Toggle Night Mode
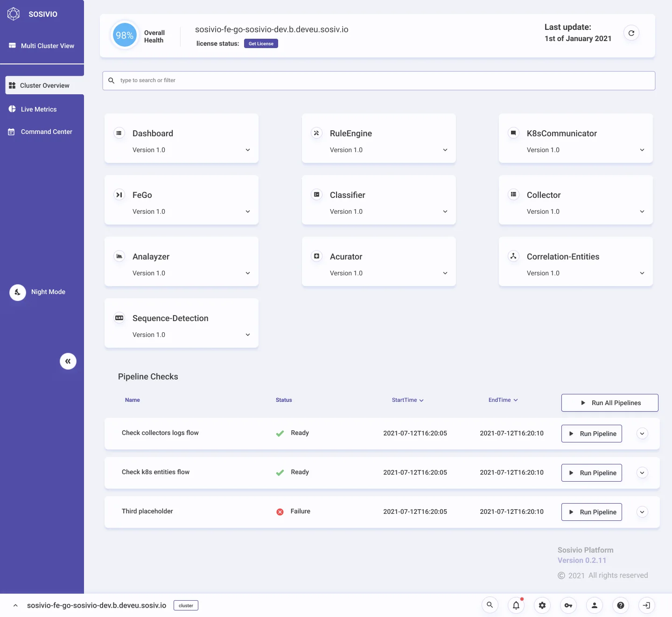Viewport: 672px width, 617px height. (x=18, y=293)
